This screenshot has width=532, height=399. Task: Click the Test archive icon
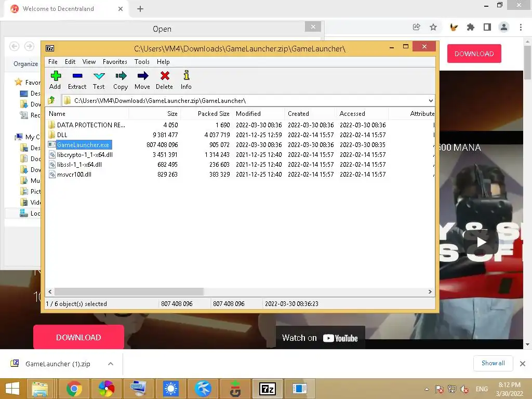(99, 76)
